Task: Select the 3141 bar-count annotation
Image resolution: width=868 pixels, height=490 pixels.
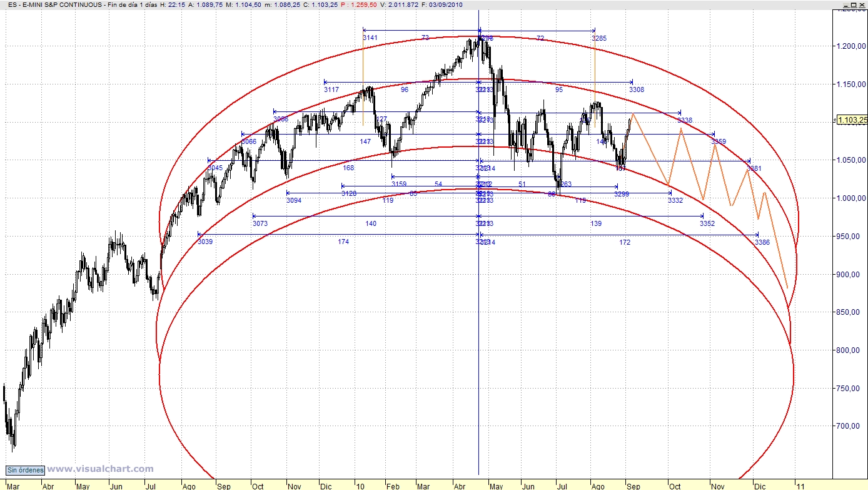Action: click(370, 38)
